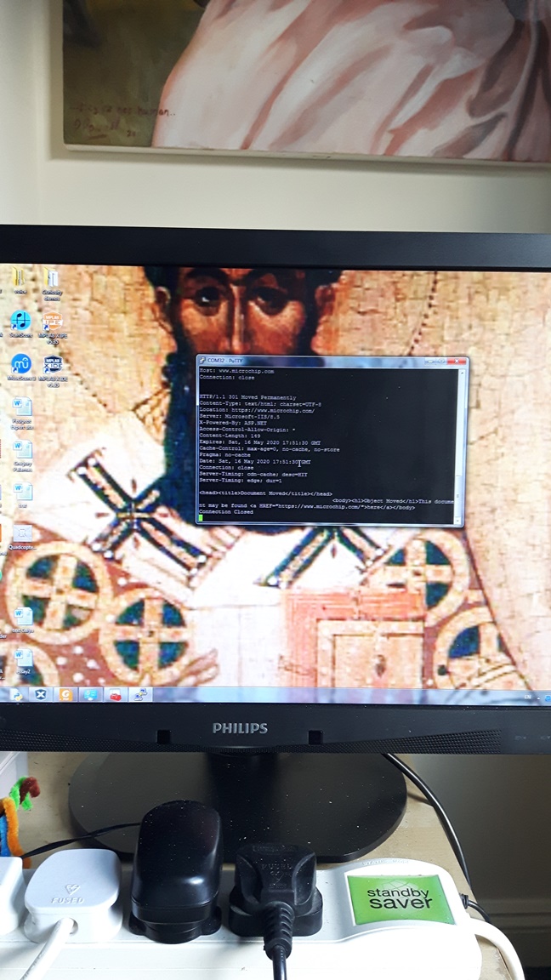551x980 pixels.
Task: Launch MPLAB X IPE v5.35 shortcut
Action: [53, 325]
